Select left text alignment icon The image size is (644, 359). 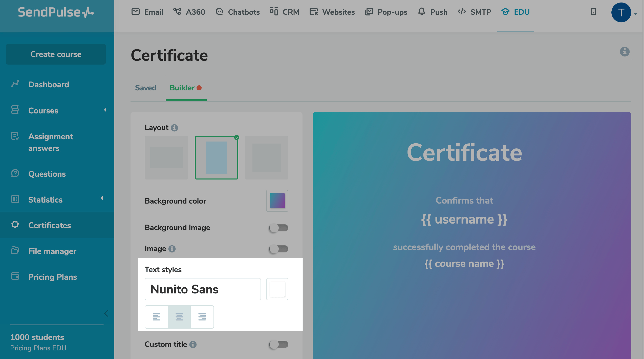156,317
